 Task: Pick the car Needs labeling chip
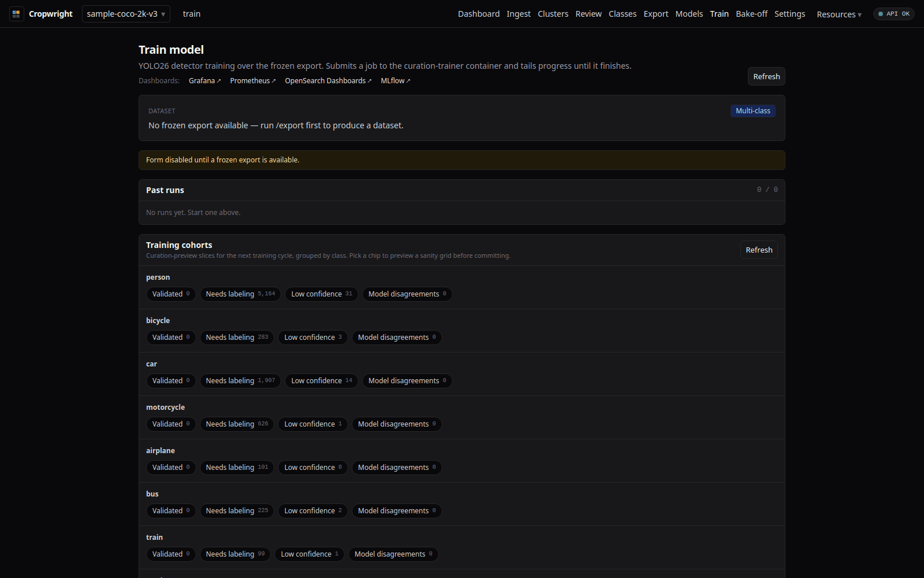240,381
